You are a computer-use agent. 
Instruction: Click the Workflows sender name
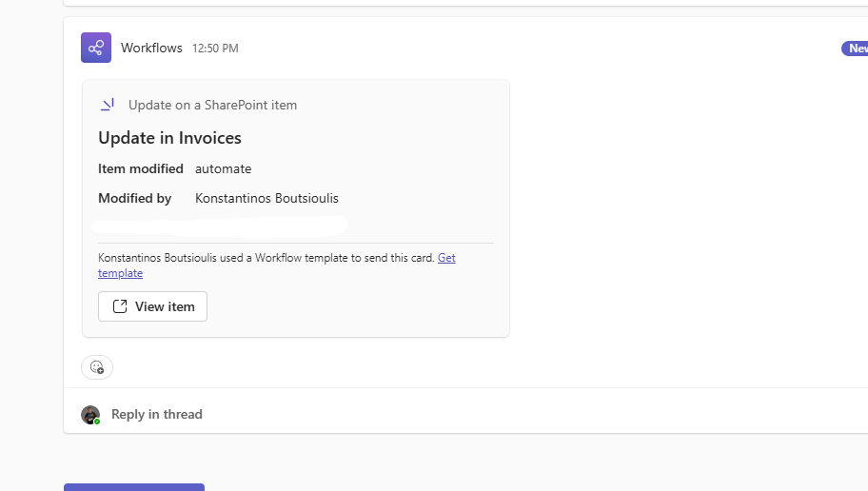coord(151,48)
